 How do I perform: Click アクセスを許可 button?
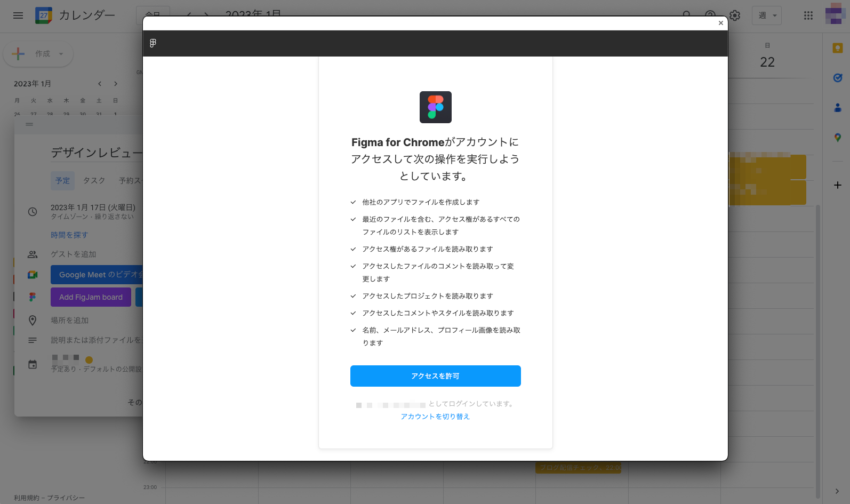436,376
